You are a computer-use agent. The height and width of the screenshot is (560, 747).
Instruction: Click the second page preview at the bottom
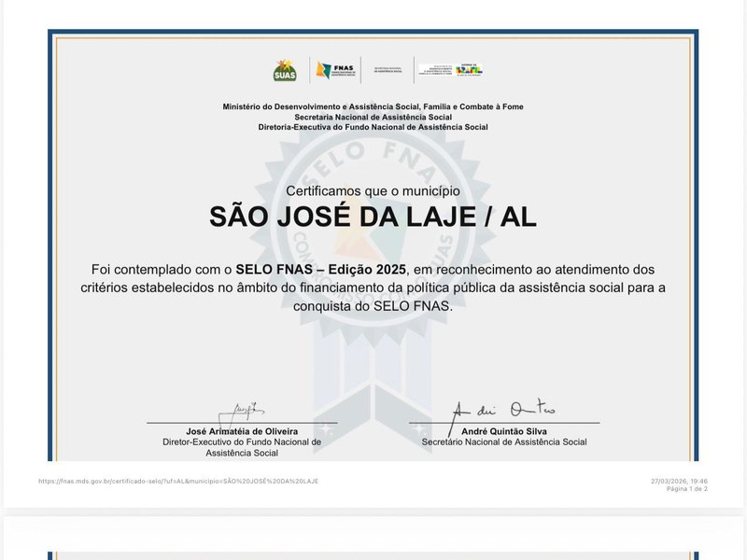pyautogui.click(x=373, y=541)
